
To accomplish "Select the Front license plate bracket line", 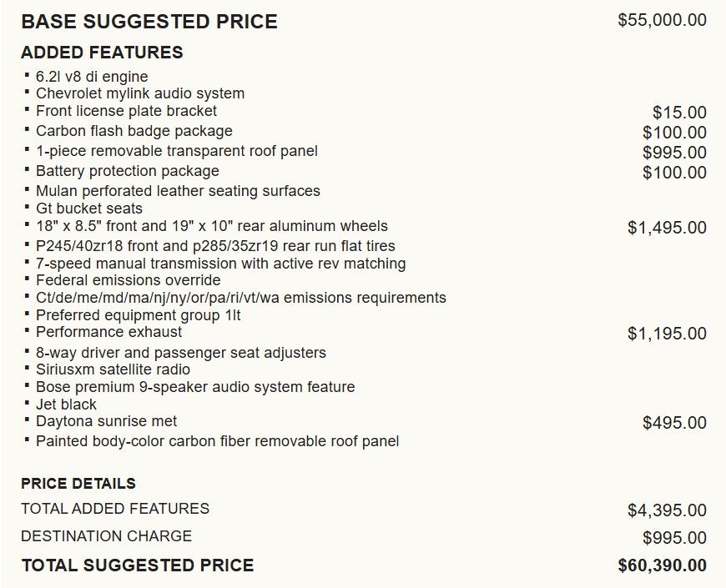I will point(126,111).
